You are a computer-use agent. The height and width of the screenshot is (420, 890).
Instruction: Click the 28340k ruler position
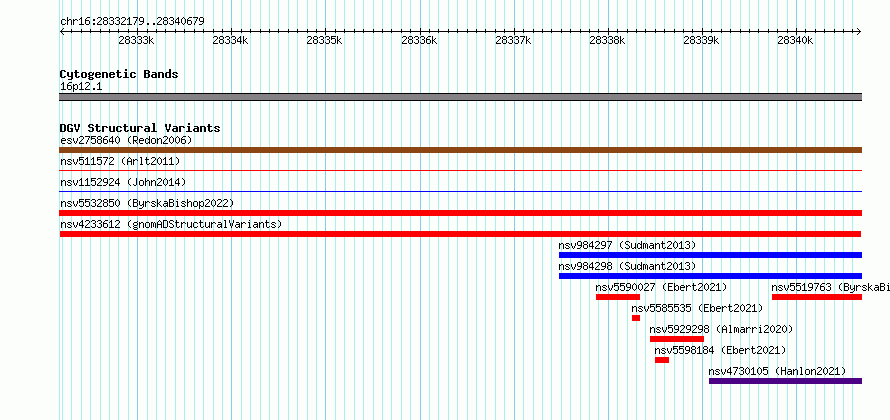[796, 40]
